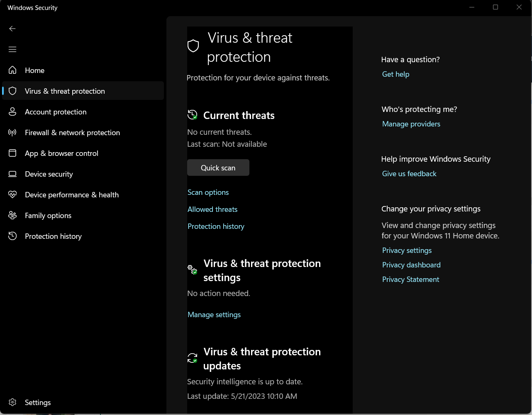Click the Get help link
This screenshot has width=532, height=415.
point(395,74)
